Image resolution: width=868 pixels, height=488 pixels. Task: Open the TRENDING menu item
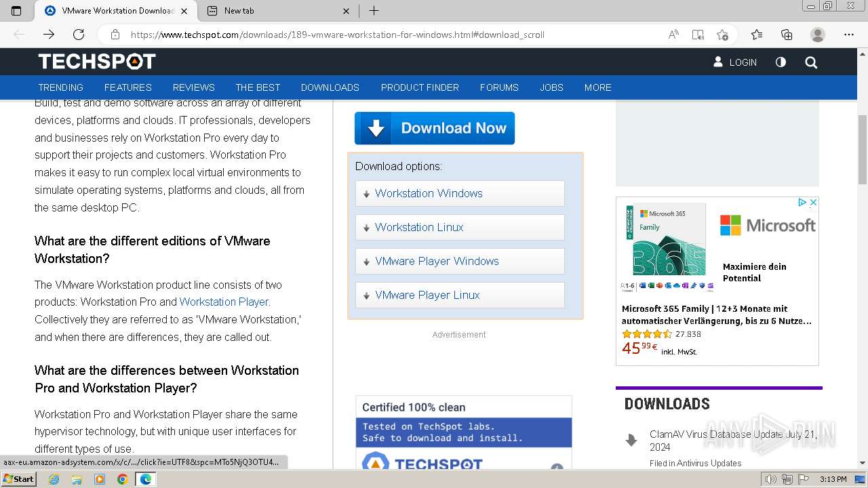click(x=60, y=87)
